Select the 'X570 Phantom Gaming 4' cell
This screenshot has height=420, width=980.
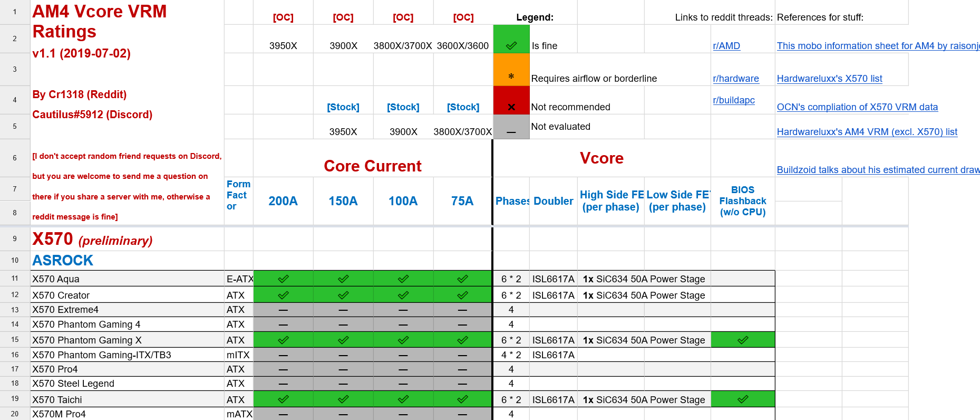pos(127,324)
